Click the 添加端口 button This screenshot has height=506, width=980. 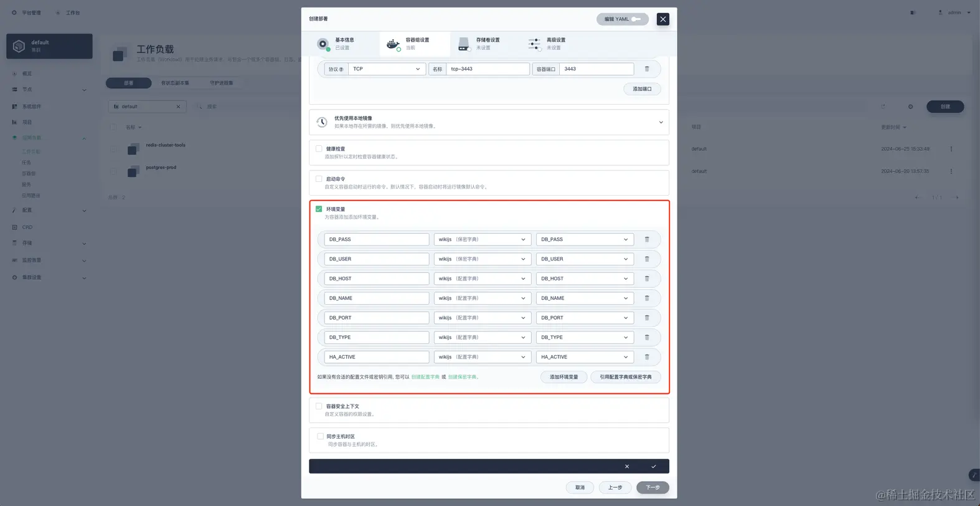(642, 89)
